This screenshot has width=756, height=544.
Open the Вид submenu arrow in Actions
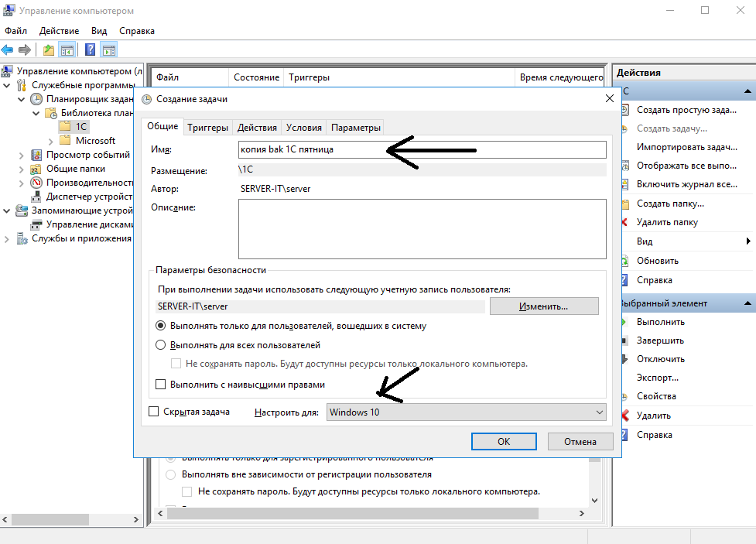748,241
